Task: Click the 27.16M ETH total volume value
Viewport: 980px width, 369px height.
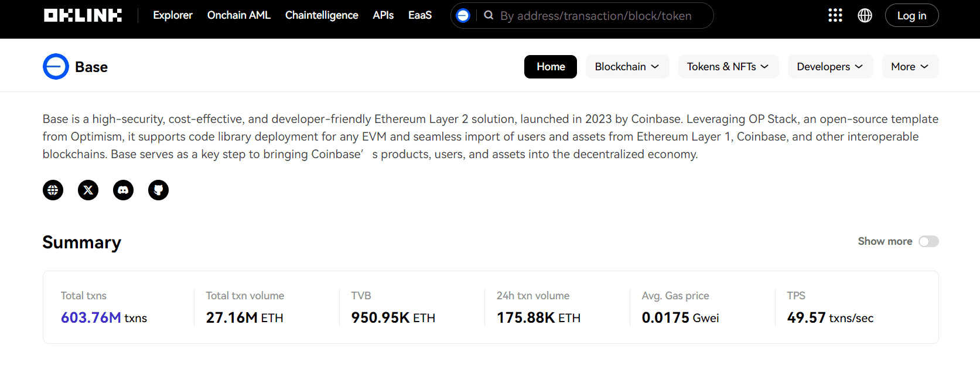Action: point(244,317)
